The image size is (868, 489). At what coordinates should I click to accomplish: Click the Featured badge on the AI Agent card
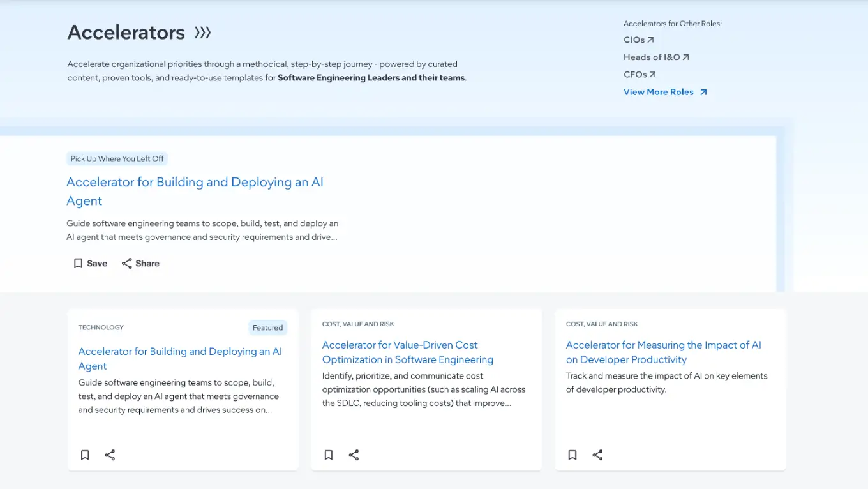tap(267, 327)
